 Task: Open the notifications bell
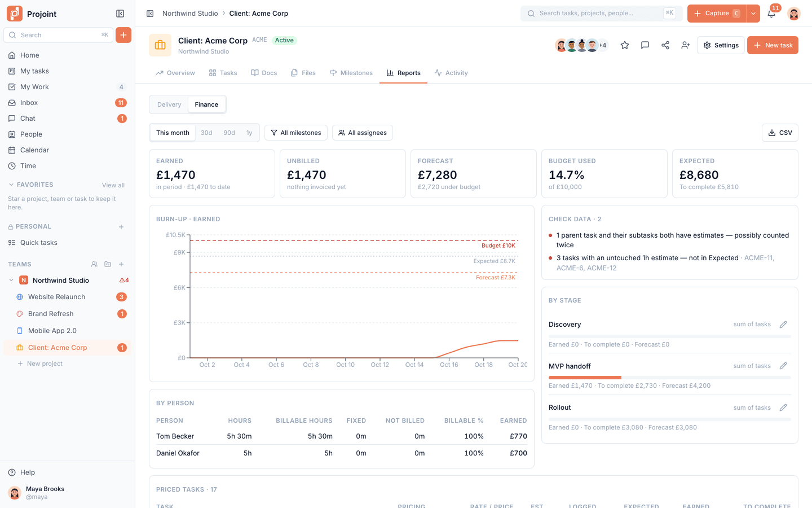point(771,14)
